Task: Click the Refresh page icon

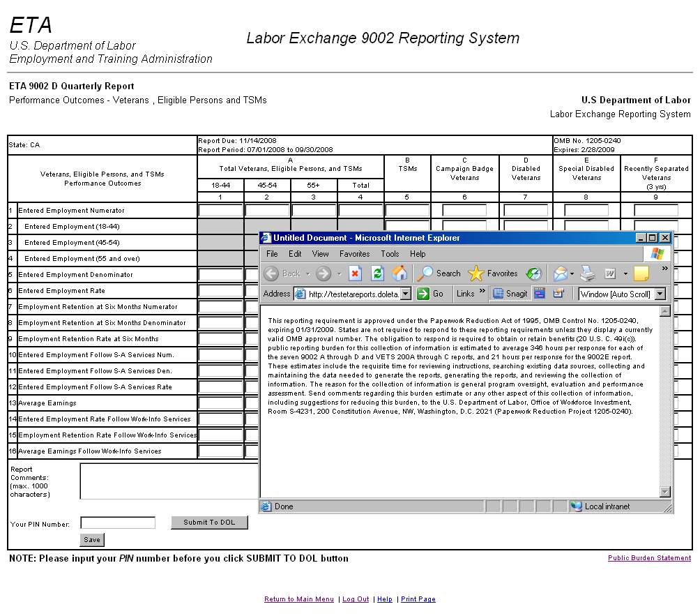Action: (377, 273)
